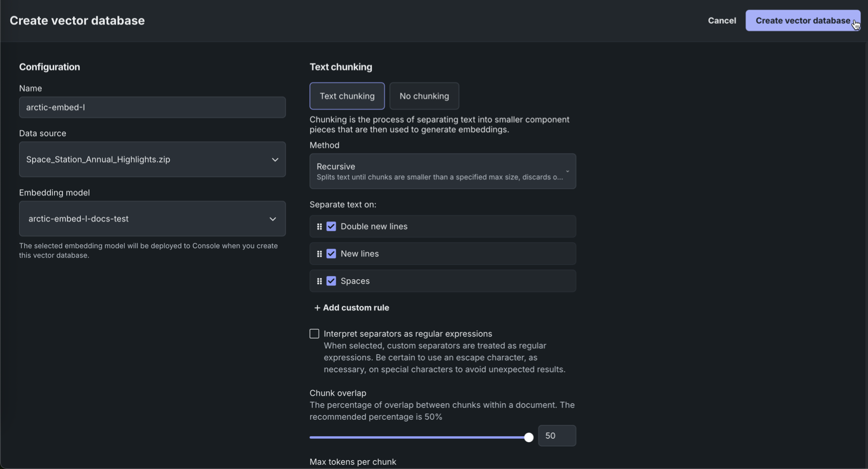Click the Cancel button

pyautogui.click(x=722, y=20)
